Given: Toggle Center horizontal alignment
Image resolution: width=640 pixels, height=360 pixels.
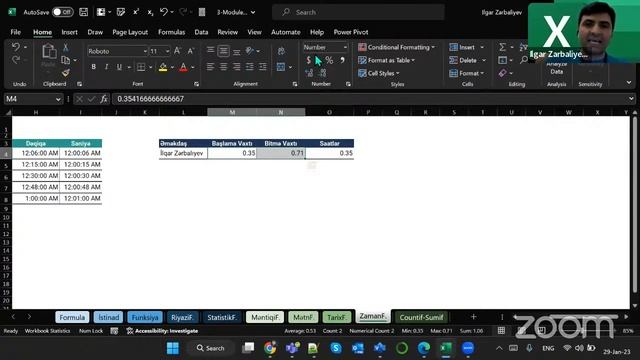Looking at the screenshot, I should tap(223, 67).
